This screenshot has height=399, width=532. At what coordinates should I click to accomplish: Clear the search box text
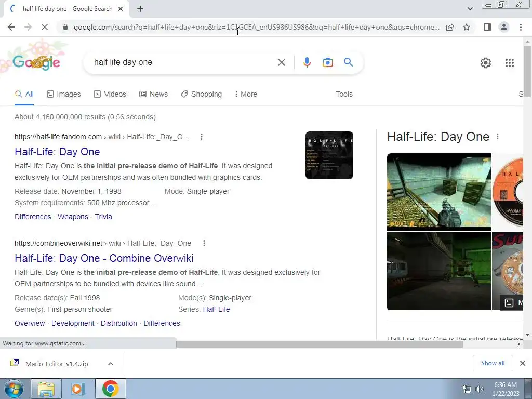click(x=281, y=62)
